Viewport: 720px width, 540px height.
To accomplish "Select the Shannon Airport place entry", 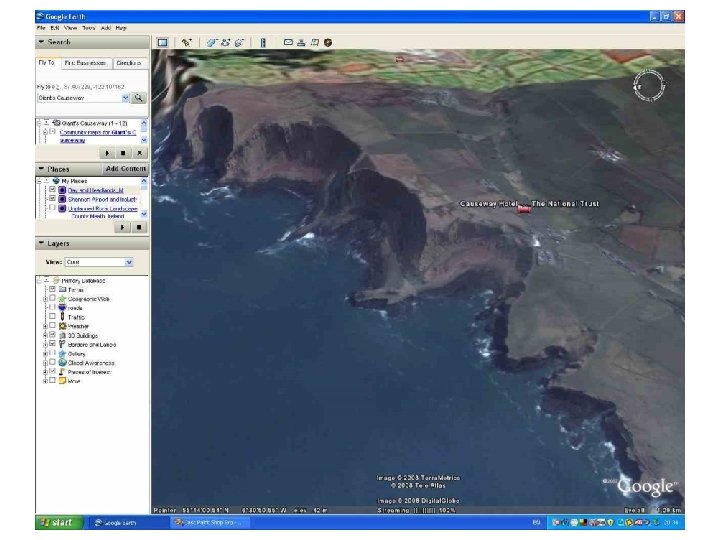I will 102,199.
